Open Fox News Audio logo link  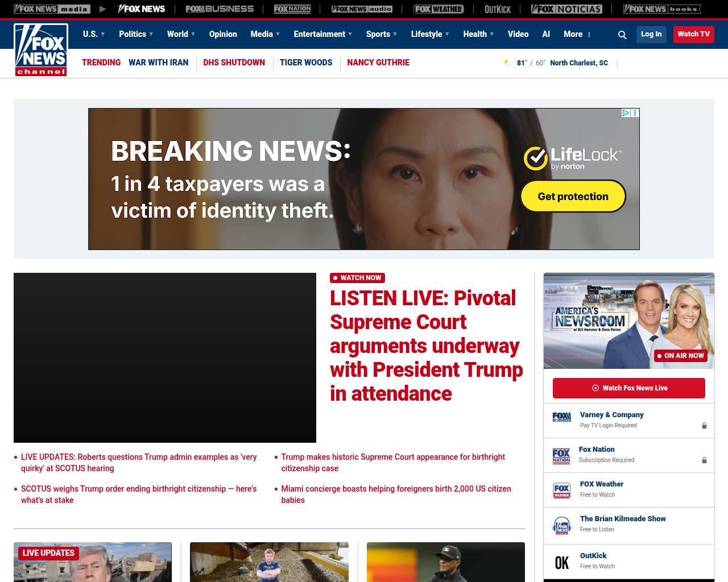tap(362, 9)
